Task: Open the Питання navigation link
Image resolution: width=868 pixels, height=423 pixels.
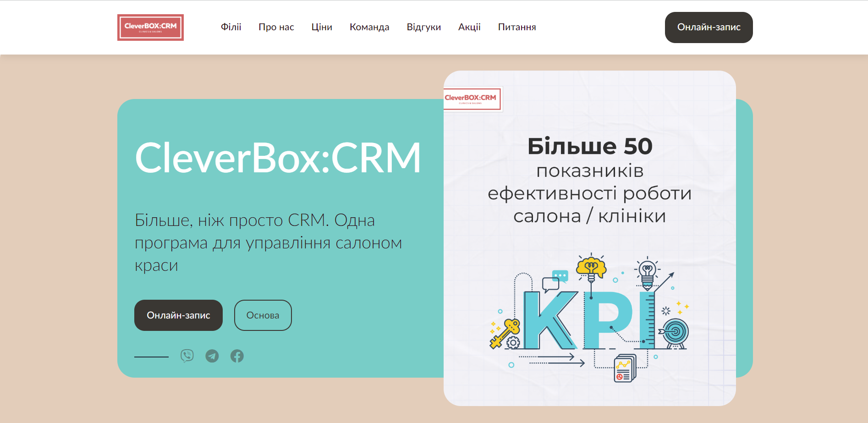Action: point(517,27)
